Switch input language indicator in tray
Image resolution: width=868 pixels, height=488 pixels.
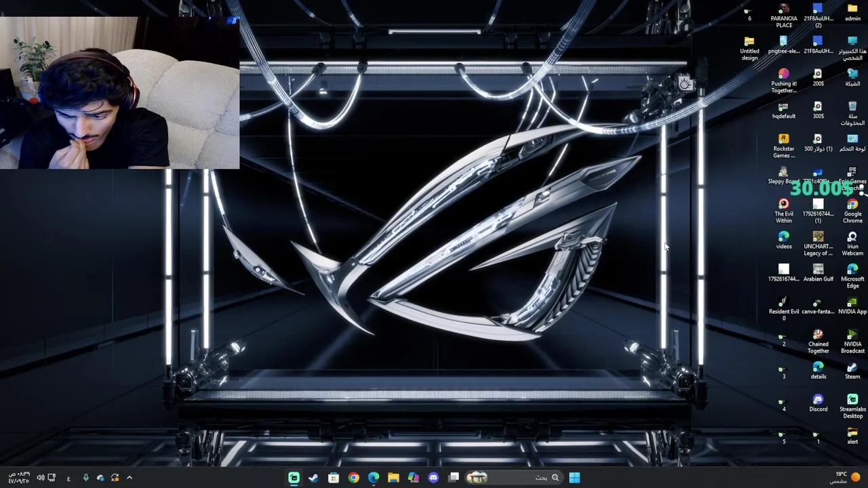68,478
